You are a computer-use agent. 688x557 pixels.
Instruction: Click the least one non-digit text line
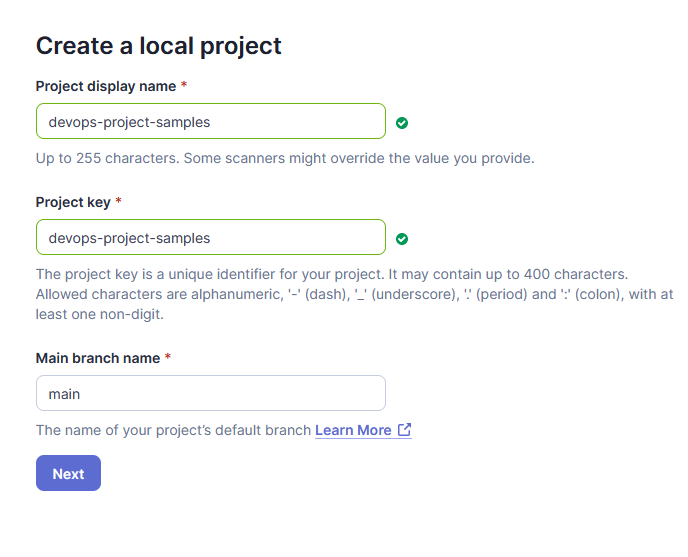[x=100, y=314]
